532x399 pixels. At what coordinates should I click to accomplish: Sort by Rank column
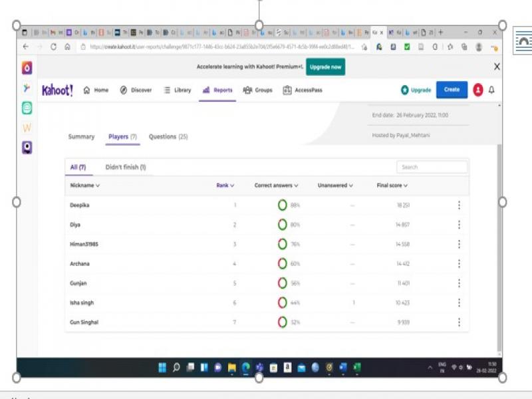point(225,186)
